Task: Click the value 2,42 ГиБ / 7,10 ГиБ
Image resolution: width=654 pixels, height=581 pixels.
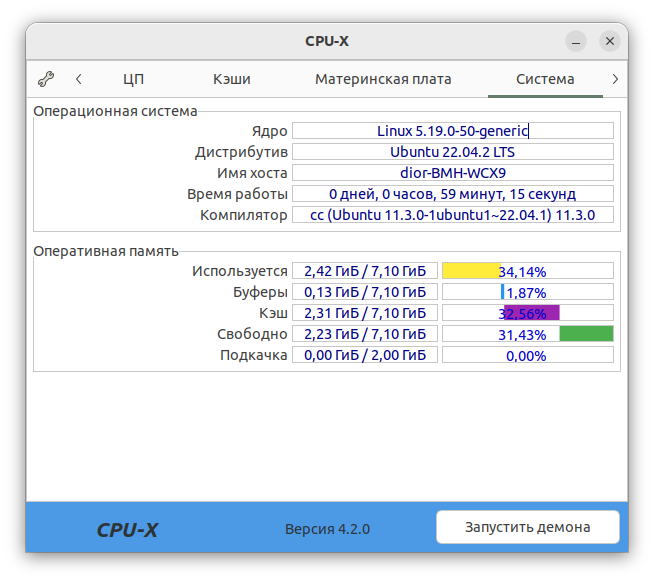Action: click(x=365, y=271)
